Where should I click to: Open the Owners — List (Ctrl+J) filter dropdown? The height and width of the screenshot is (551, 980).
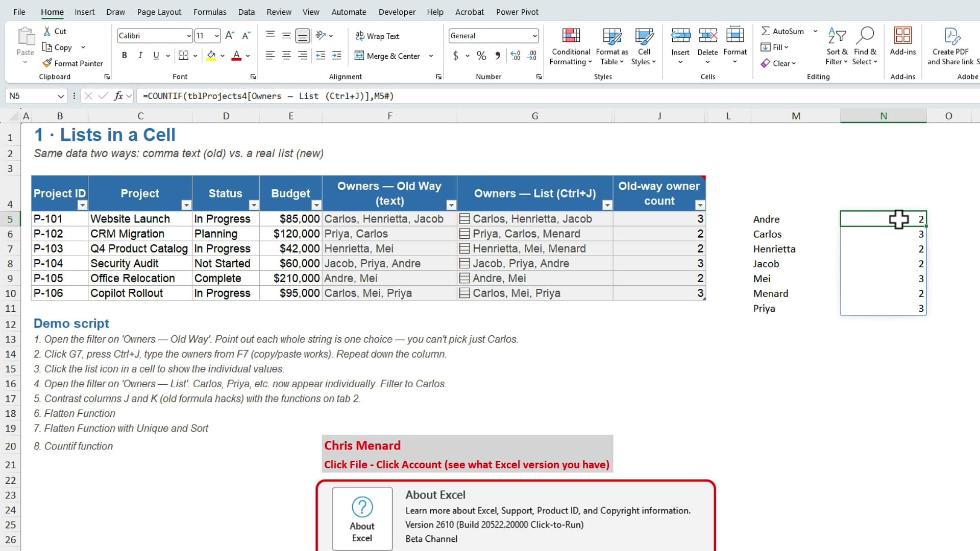pyautogui.click(x=607, y=205)
